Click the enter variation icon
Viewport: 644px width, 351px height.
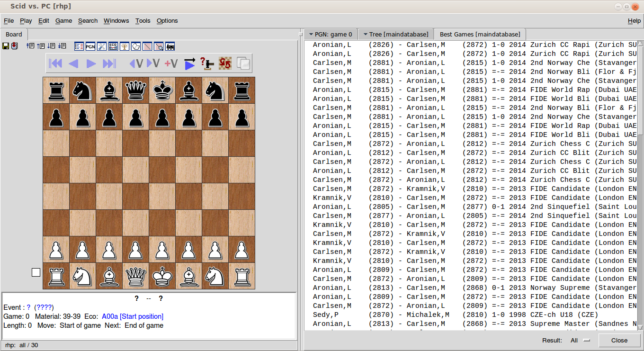pos(153,63)
